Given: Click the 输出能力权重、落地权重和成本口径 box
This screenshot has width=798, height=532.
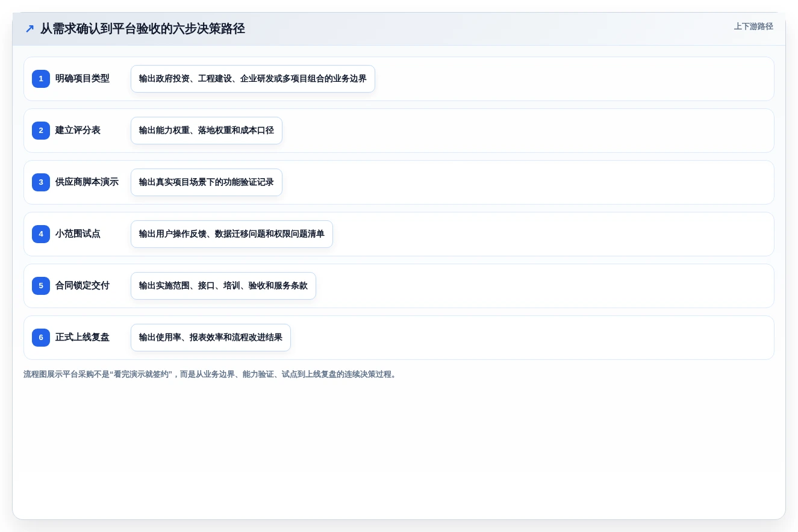Looking at the screenshot, I should point(207,131).
